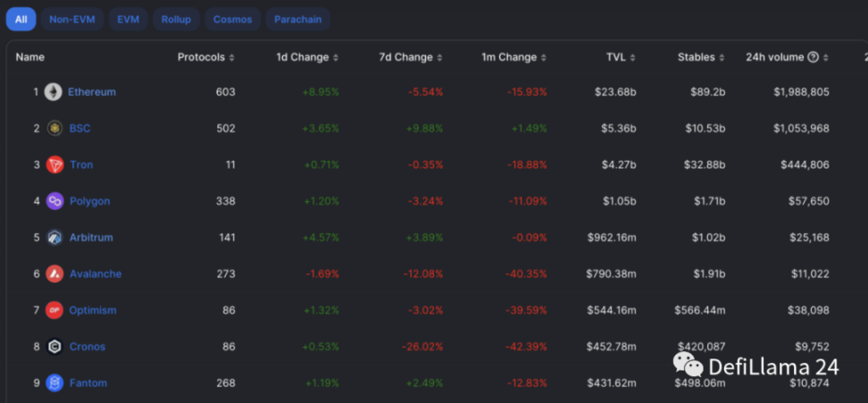This screenshot has width=868, height=403.
Task: Show the Parachain chains filter
Action: pos(297,19)
